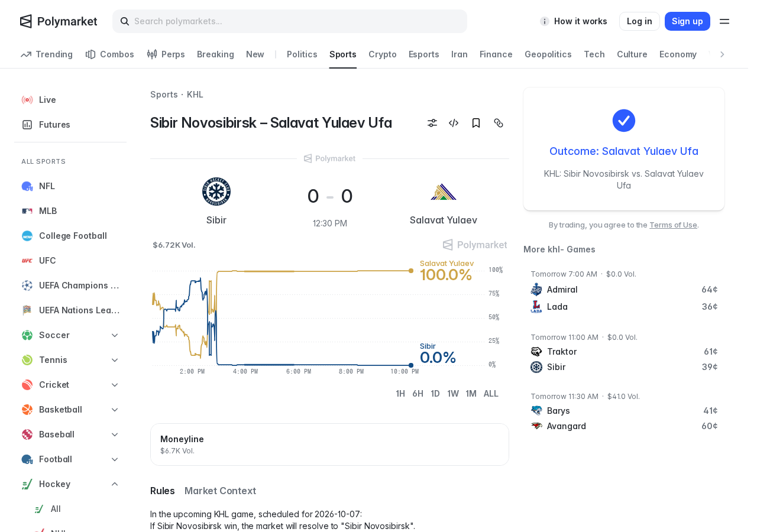Click the embed code icon
Image resolution: width=757 pixels, height=532 pixels.
(454, 123)
